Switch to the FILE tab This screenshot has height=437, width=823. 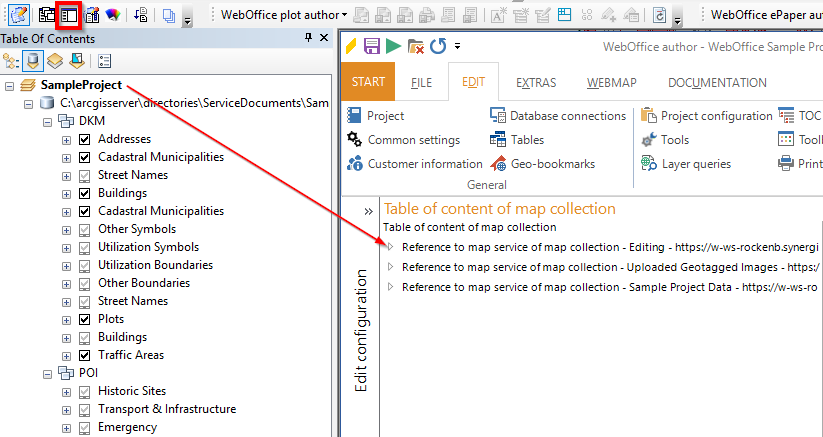pos(421,82)
